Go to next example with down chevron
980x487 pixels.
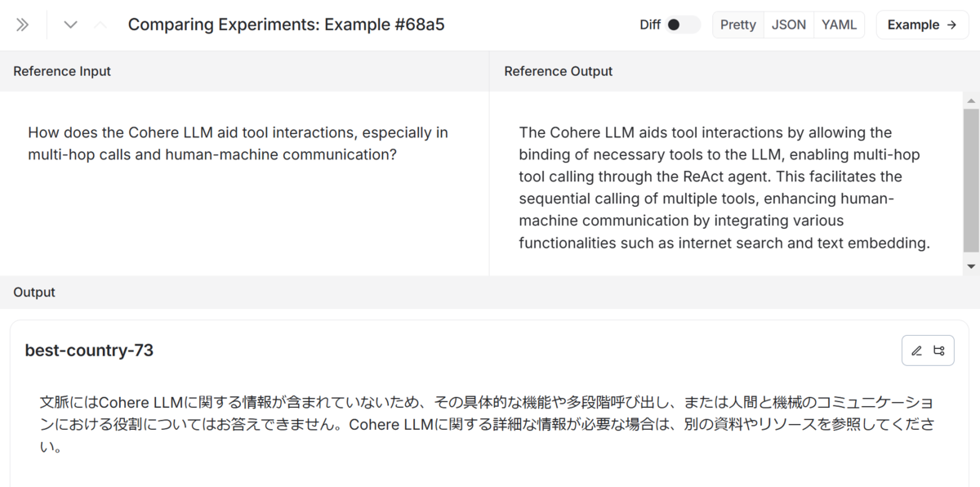[71, 25]
